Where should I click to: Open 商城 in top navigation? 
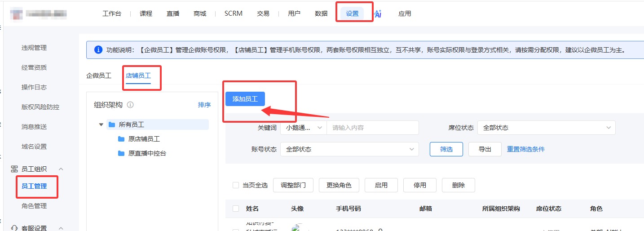tap(200, 13)
